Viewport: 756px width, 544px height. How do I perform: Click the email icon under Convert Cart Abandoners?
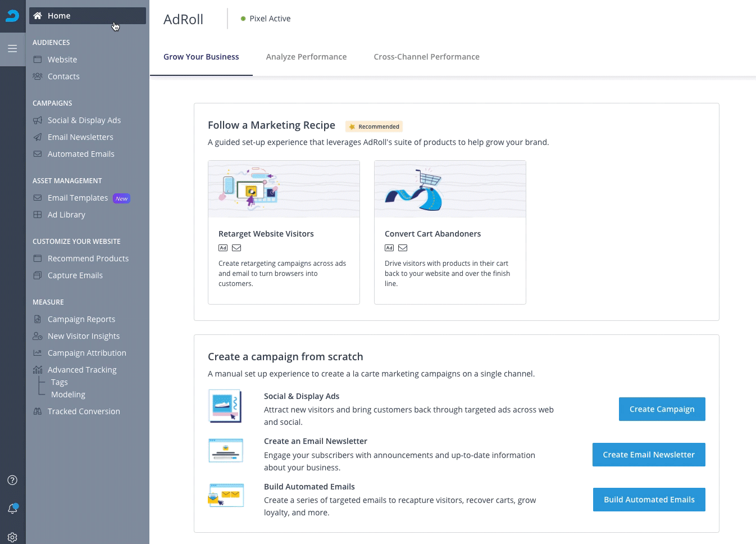pyautogui.click(x=403, y=248)
